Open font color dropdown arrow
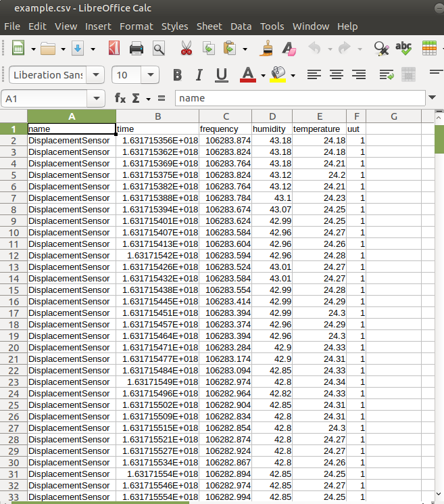Image resolution: width=444 pixels, height=504 pixels. tap(263, 76)
